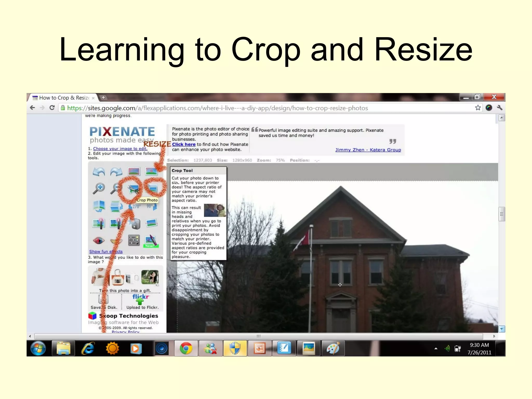Click the horizontal scrollbar right arrow
532x399 pixels.
(x=494, y=336)
